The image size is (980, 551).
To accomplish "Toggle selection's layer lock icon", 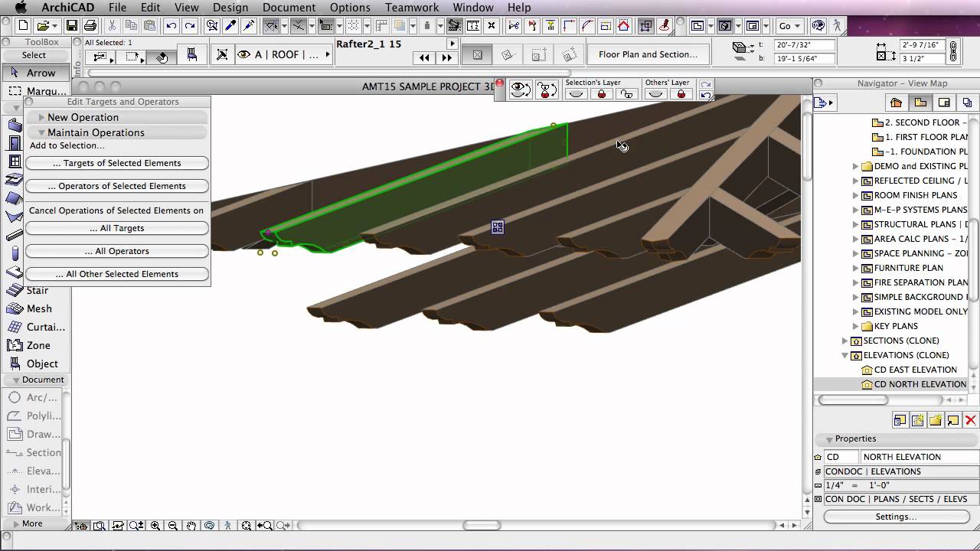I will tap(602, 94).
